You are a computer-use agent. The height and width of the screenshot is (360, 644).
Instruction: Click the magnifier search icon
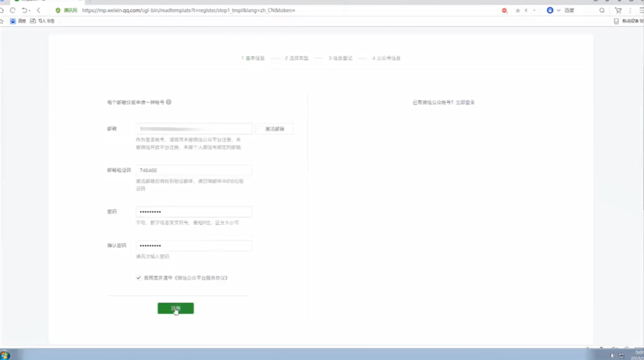click(x=602, y=10)
